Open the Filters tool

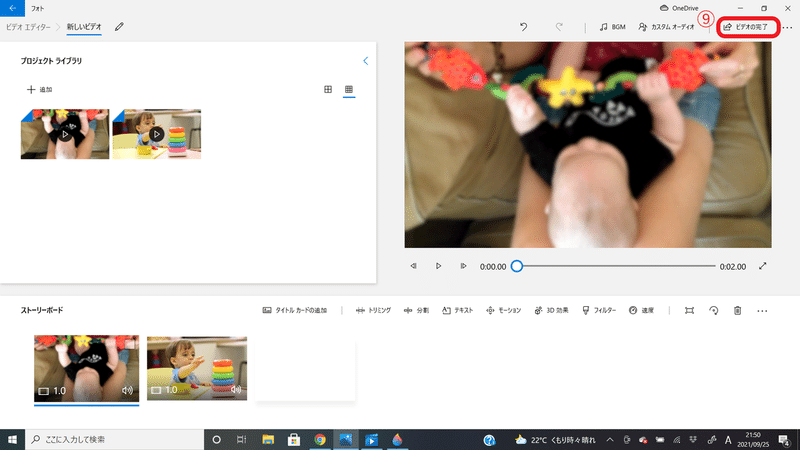tap(599, 310)
